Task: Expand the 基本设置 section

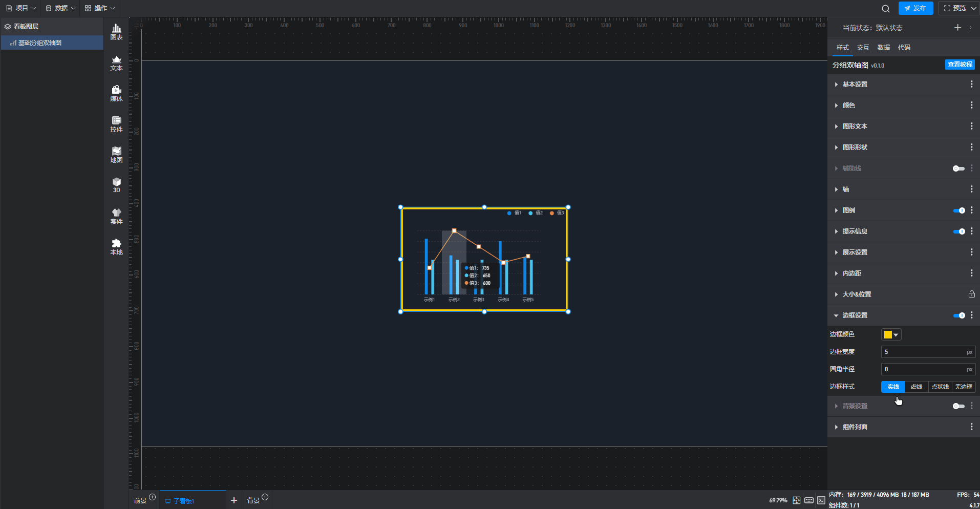Action: pos(855,84)
